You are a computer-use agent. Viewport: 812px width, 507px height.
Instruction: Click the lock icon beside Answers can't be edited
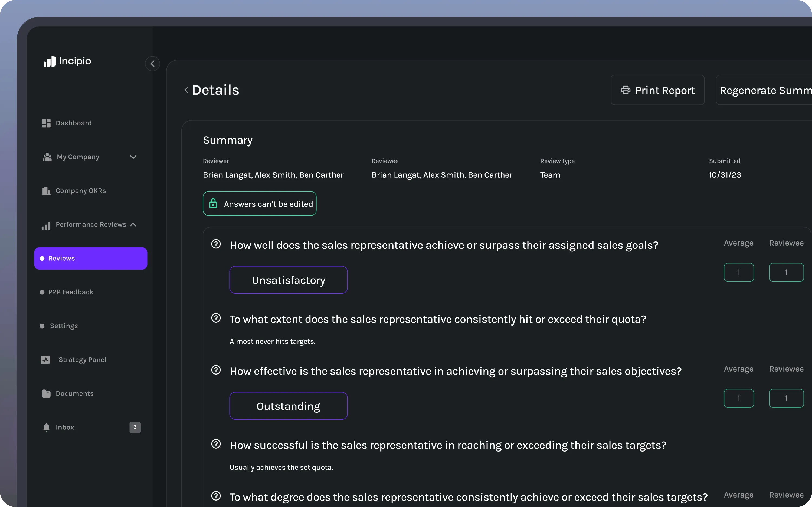[213, 204]
